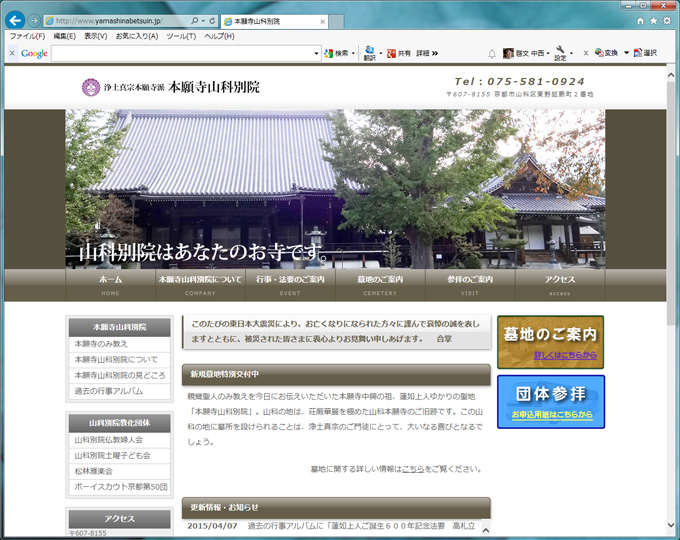Click the 詳細 toolbar label
This screenshot has height=540, width=680.
(x=422, y=53)
